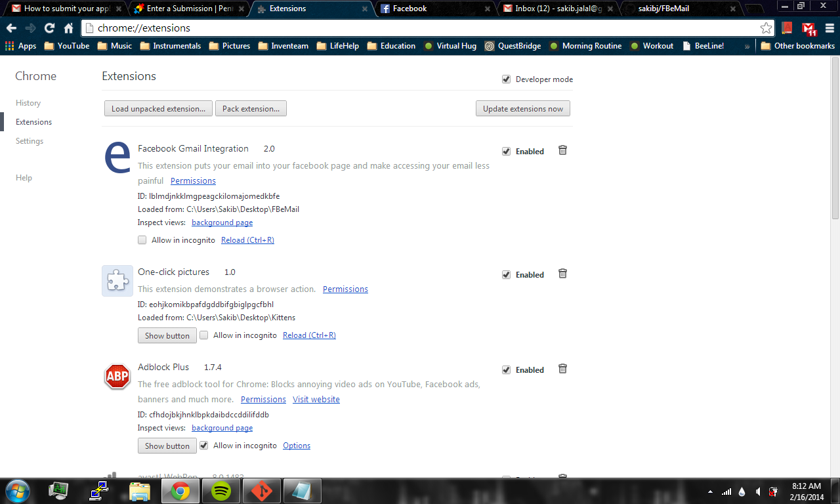This screenshot has height=504, width=840.
Task: Open the Education bookmarks folder
Action: pyautogui.click(x=391, y=46)
